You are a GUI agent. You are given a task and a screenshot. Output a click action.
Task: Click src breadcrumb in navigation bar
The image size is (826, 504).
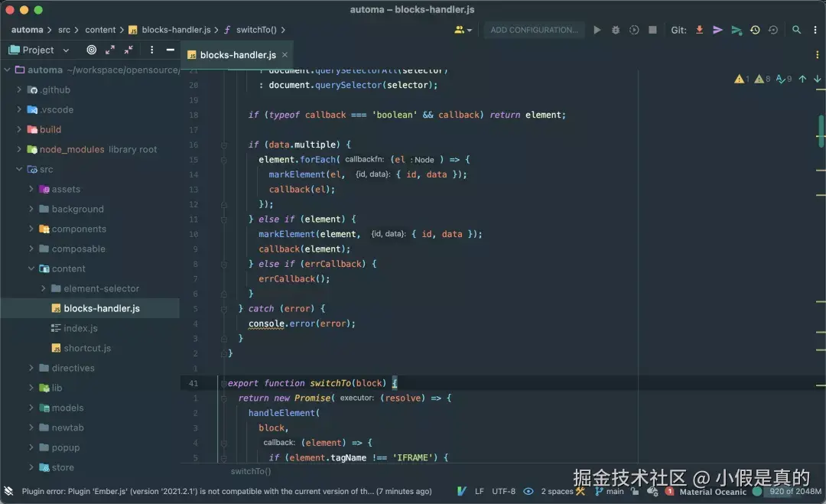[64, 30]
